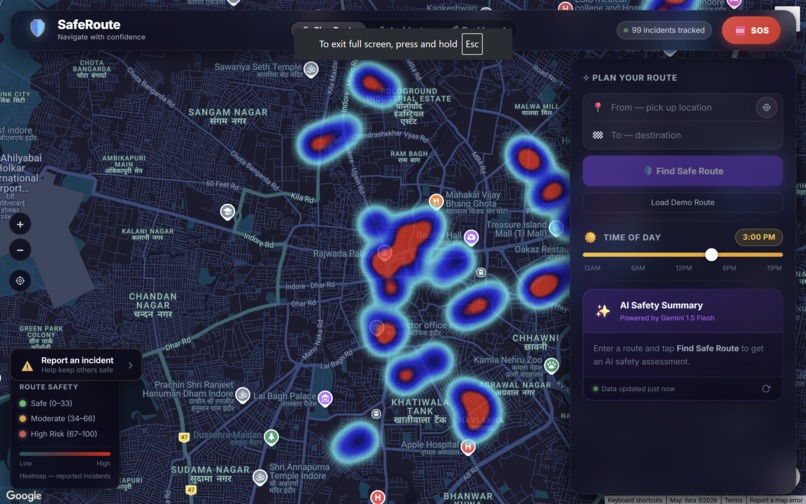Screen dimensions: 806x504
Task: Click the SafeRoute shield logo
Action: pyautogui.click(x=38, y=28)
